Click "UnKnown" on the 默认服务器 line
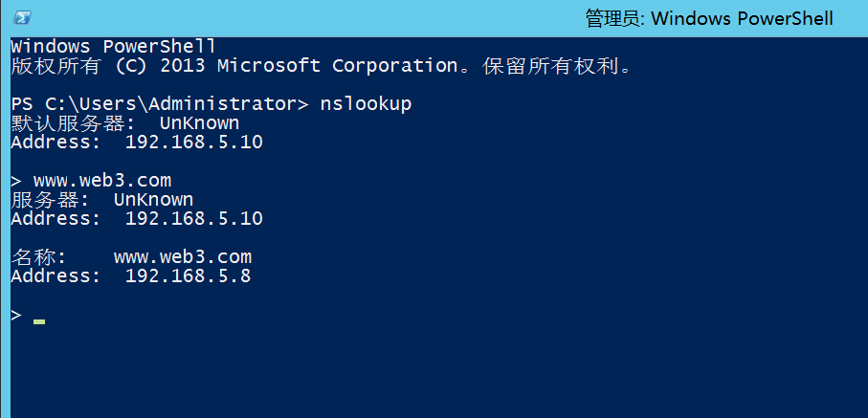The image size is (868, 418). click(199, 123)
